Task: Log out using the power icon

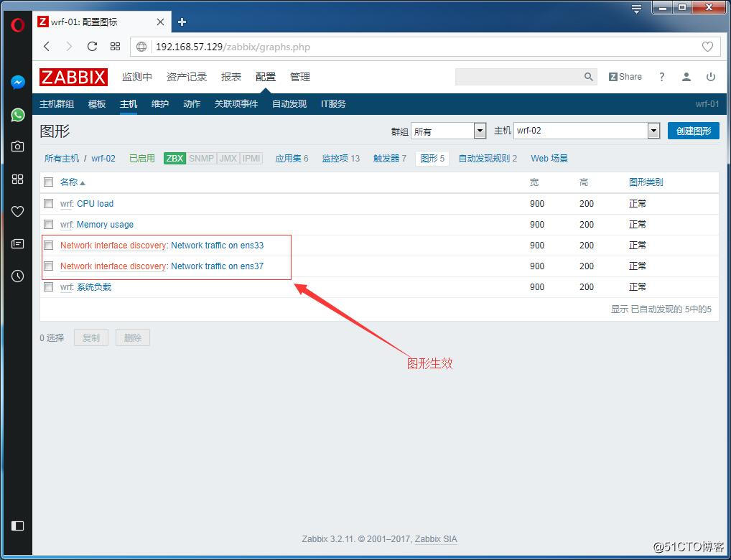Action: pyautogui.click(x=710, y=77)
